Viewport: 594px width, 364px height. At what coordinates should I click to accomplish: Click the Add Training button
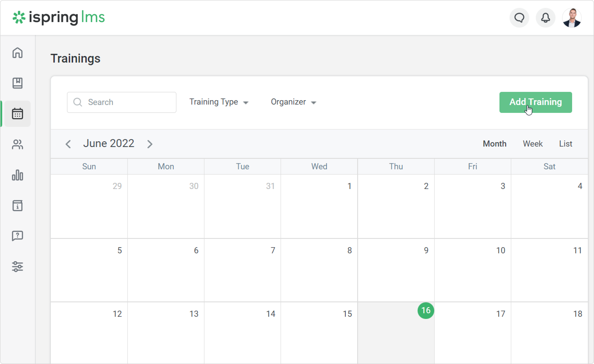tap(535, 102)
